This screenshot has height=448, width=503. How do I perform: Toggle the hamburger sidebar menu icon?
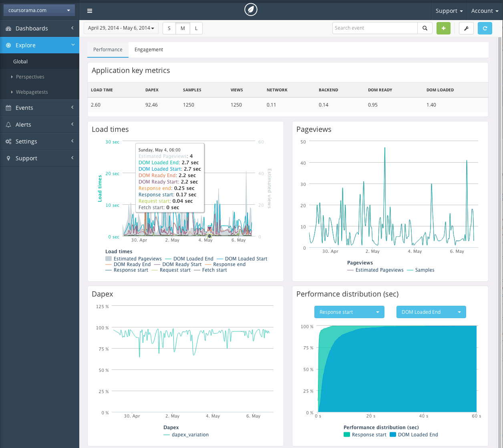(90, 11)
